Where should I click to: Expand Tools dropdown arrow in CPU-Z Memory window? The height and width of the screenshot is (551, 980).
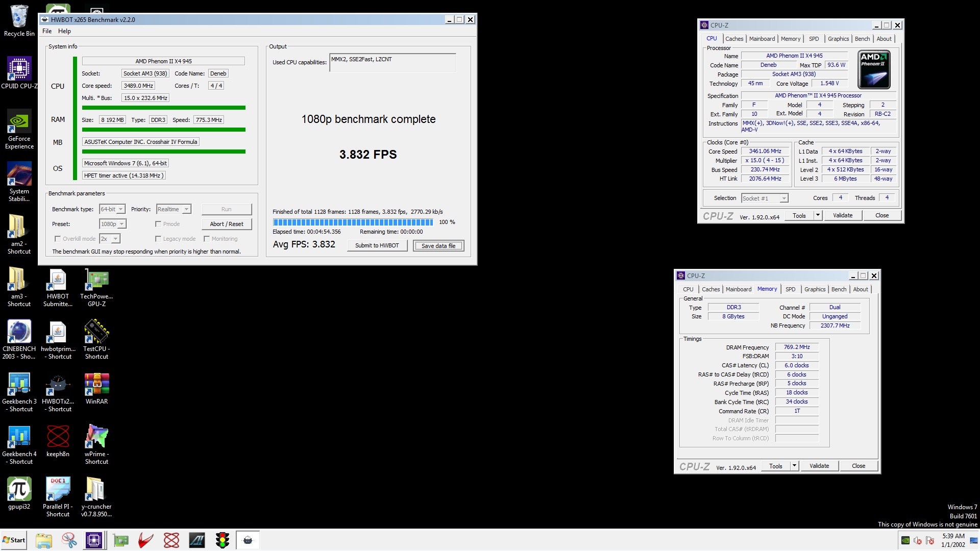[794, 466]
